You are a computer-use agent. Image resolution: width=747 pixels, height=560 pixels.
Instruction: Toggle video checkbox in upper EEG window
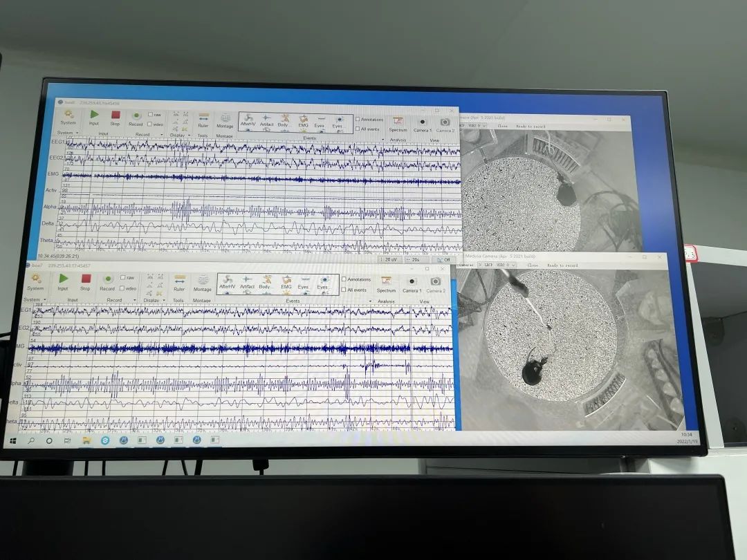[150, 124]
